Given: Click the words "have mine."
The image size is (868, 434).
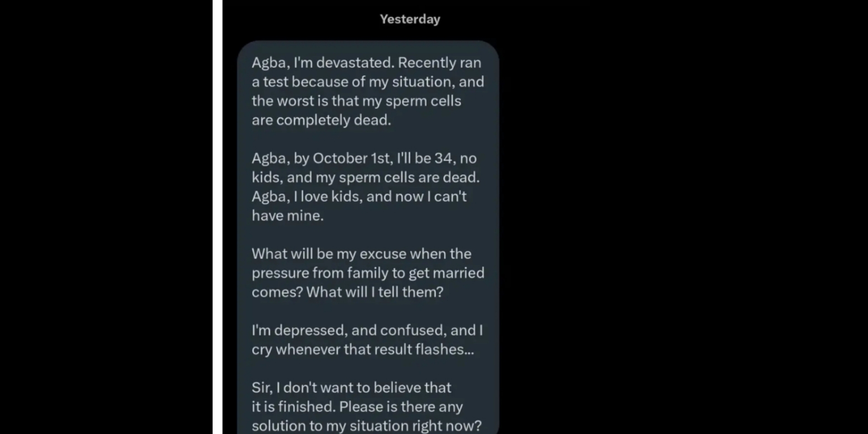Looking at the screenshot, I should click(x=288, y=216).
